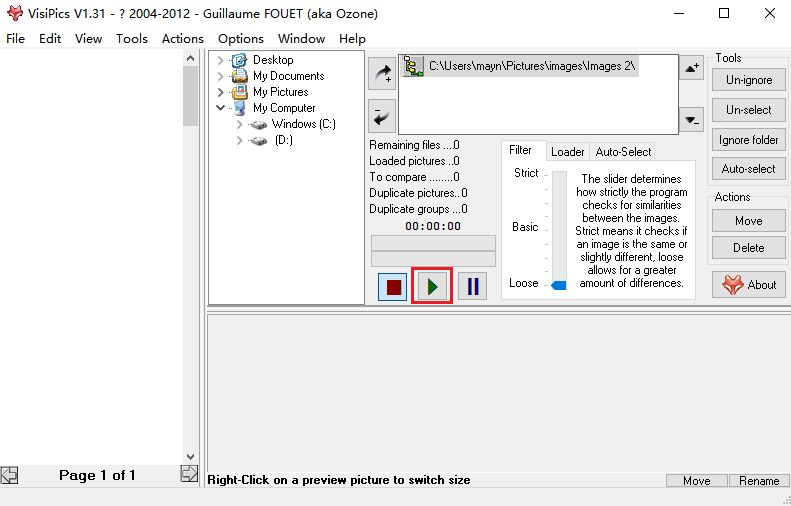Set filter slider near the Strict level
This screenshot has width=791, height=506.
tap(559, 176)
